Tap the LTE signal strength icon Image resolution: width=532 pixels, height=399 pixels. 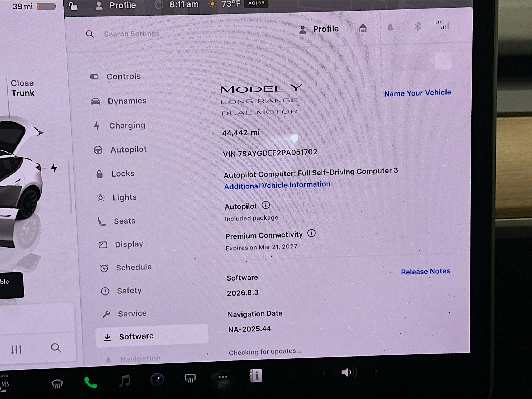coord(443,25)
